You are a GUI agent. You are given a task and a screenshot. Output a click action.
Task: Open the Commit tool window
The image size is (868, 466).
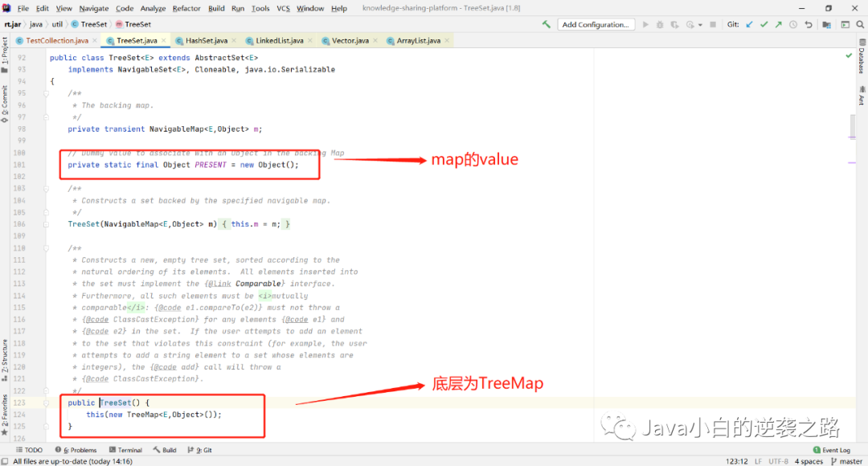5,104
